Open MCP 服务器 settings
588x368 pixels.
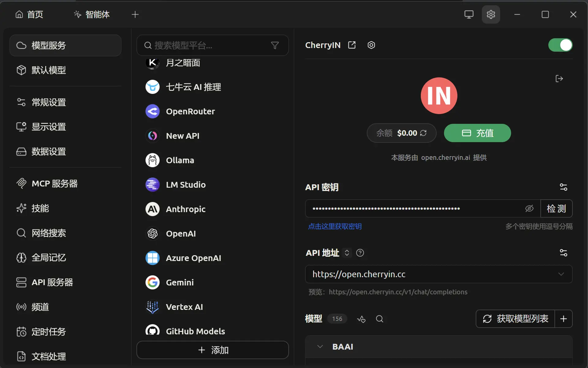click(x=66, y=183)
